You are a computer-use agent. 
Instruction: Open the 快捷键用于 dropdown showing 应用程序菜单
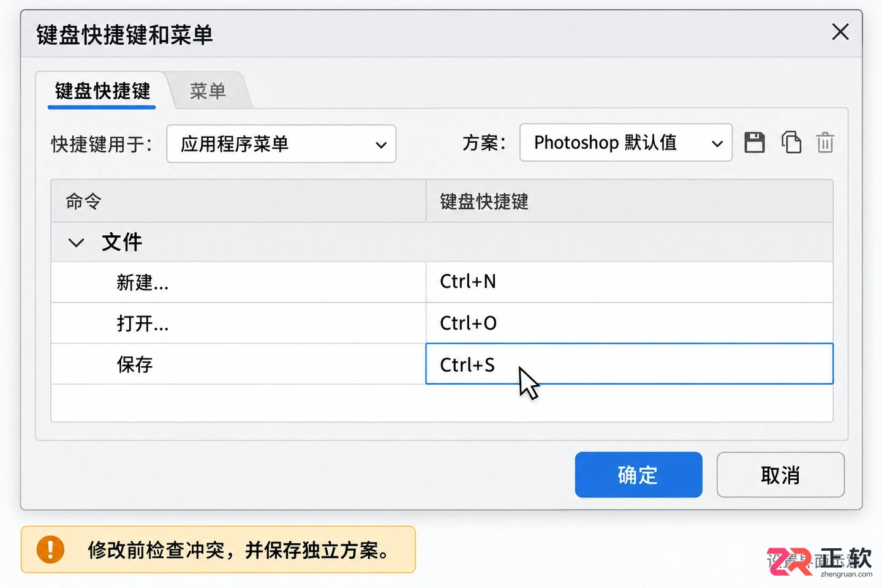pyautogui.click(x=281, y=144)
